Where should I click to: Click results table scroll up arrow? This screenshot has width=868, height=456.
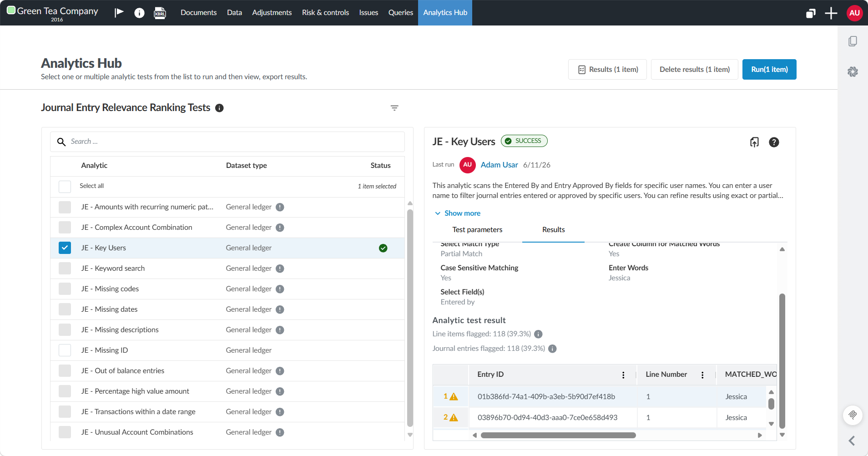click(x=771, y=392)
